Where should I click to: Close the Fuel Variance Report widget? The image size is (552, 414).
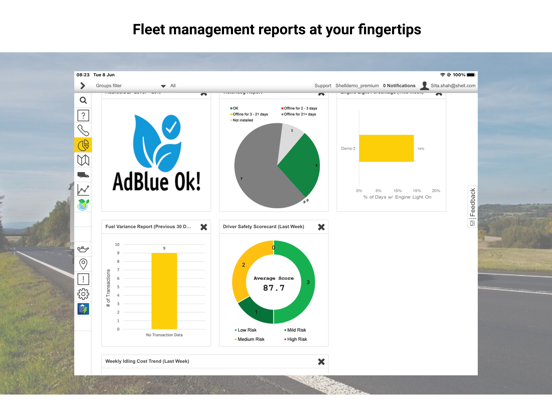point(204,227)
